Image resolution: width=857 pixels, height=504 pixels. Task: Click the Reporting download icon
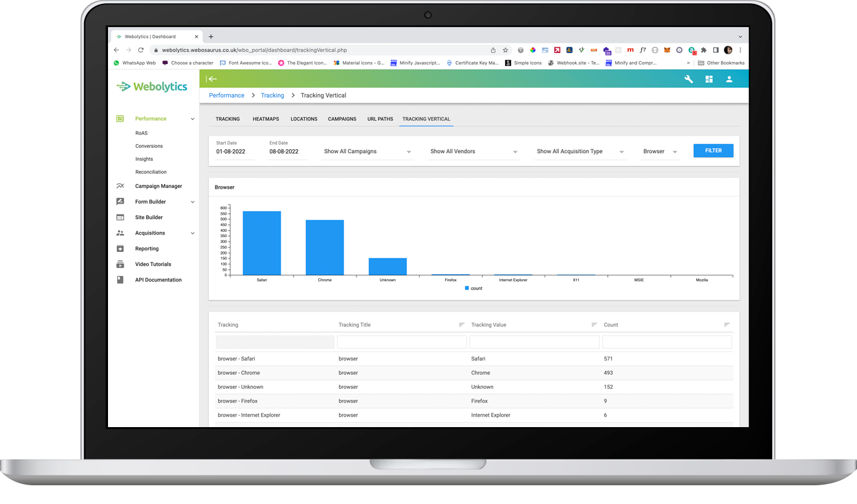pyautogui.click(x=120, y=248)
